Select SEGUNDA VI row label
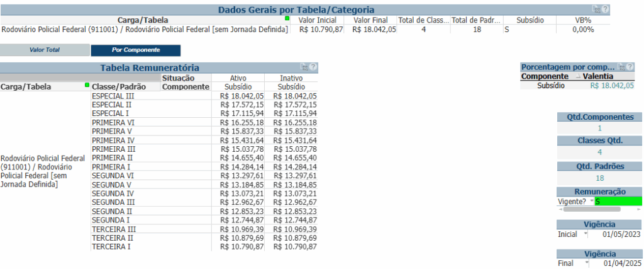644x269 pixels. pyautogui.click(x=113, y=176)
